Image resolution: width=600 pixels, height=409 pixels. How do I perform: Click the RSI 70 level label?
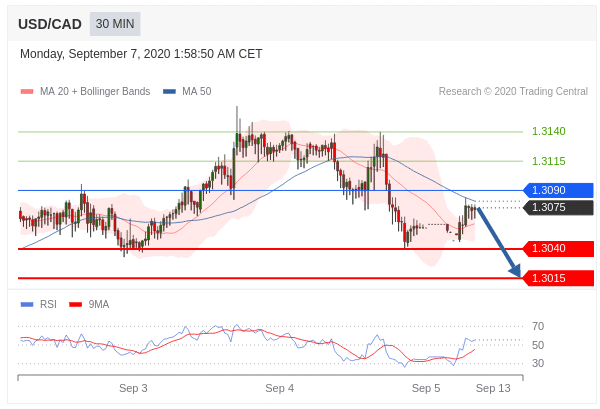coord(538,326)
